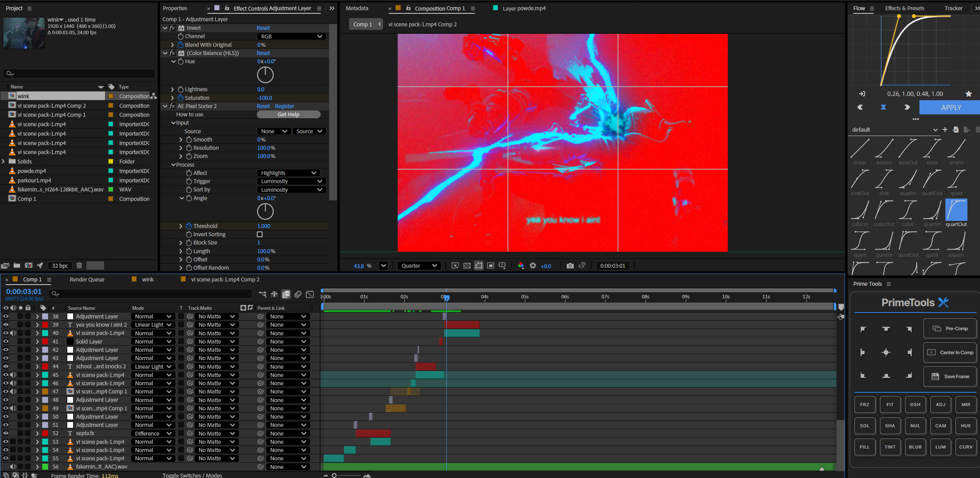
Task: Hide layer 41 Solid Layer via its eye icon
Action: pyautogui.click(x=6, y=341)
